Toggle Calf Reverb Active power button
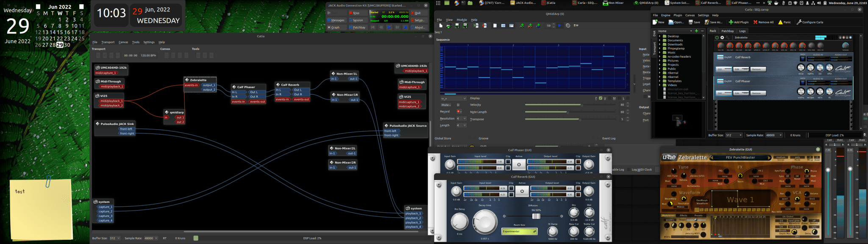 point(522,191)
